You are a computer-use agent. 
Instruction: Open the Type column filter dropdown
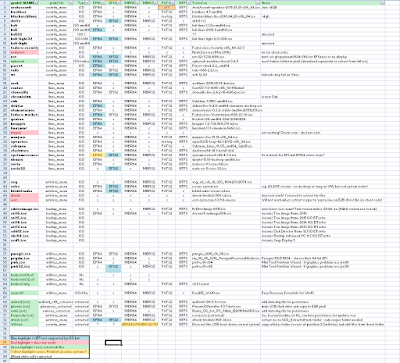tap(87, 3)
